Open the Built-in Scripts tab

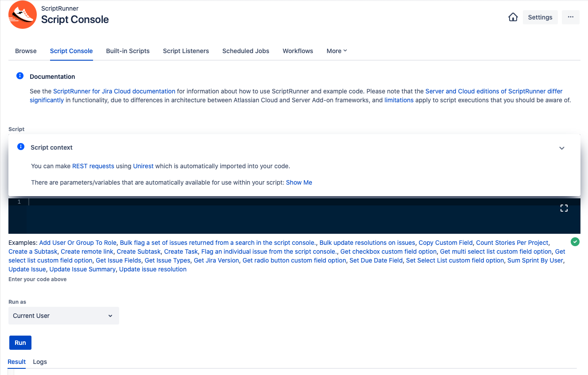click(x=128, y=51)
